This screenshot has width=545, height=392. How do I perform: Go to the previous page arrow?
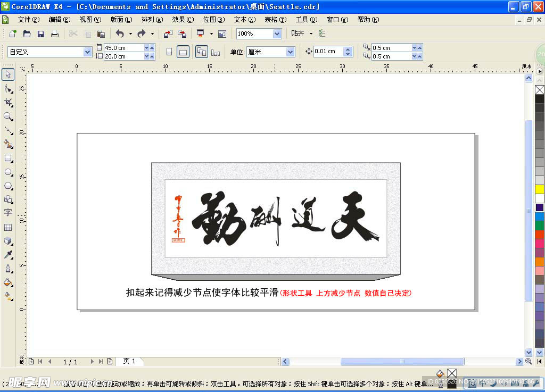click(50, 362)
